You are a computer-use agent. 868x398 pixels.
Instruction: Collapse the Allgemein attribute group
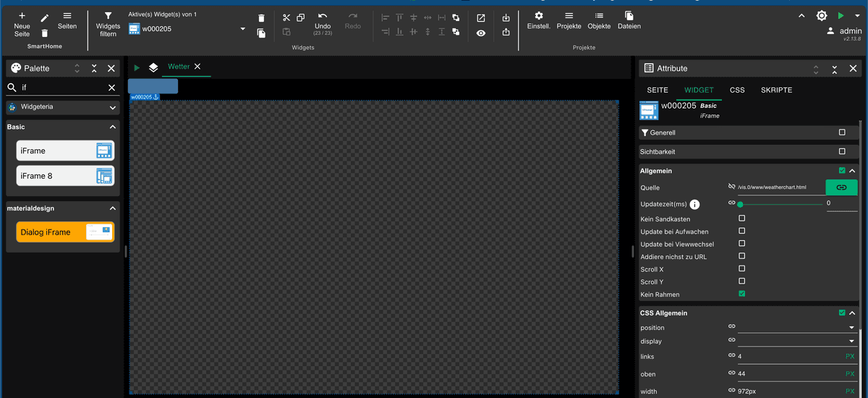point(852,171)
